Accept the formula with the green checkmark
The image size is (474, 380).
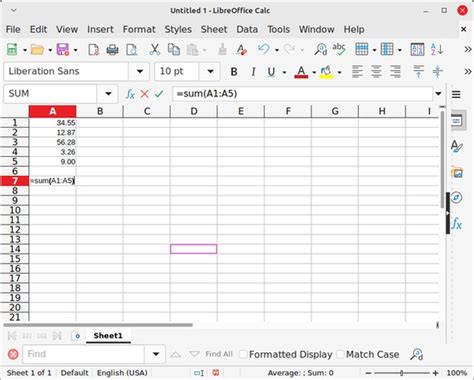[159, 94]
